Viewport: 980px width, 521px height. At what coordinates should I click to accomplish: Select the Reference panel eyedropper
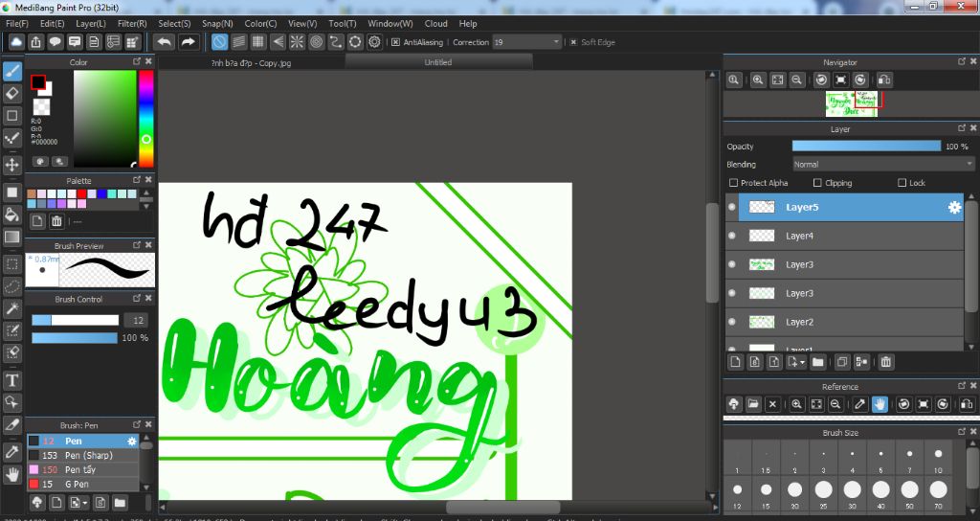(x=860, y=404)
